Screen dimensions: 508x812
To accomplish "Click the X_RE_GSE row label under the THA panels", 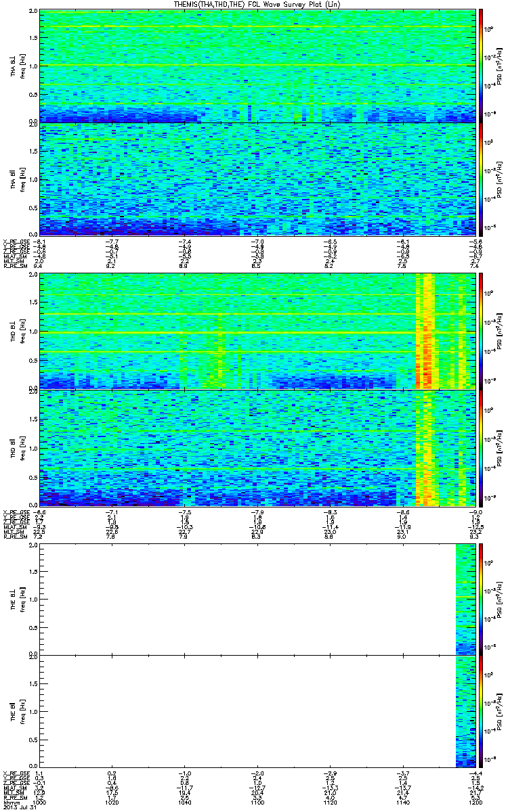I will click(x=16, y=242).
